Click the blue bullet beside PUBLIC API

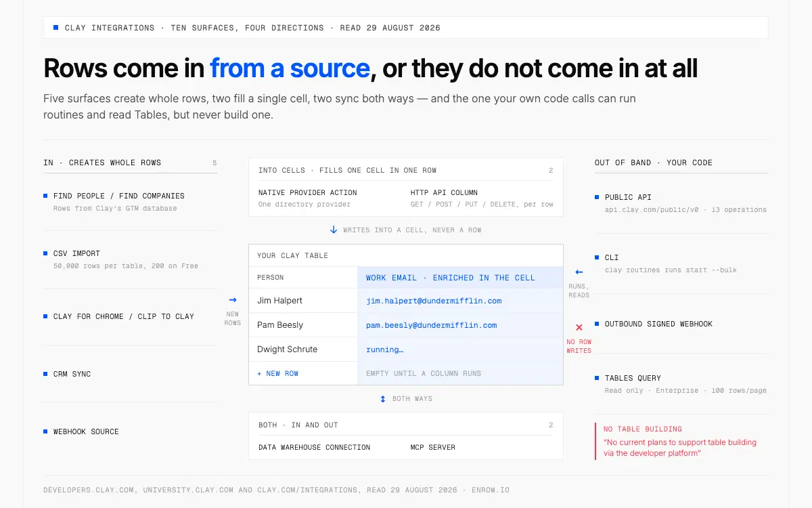pyautogui.click(x=597, y=196)
